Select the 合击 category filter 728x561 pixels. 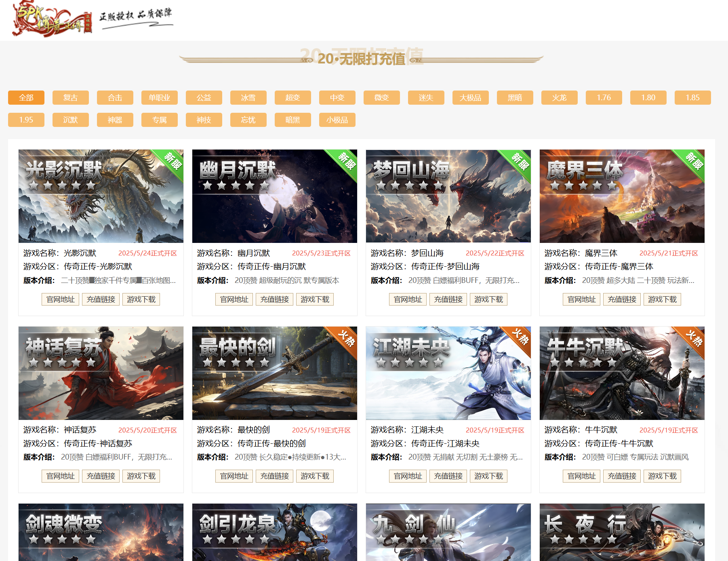pyautogui.click(x=115, y=98)
